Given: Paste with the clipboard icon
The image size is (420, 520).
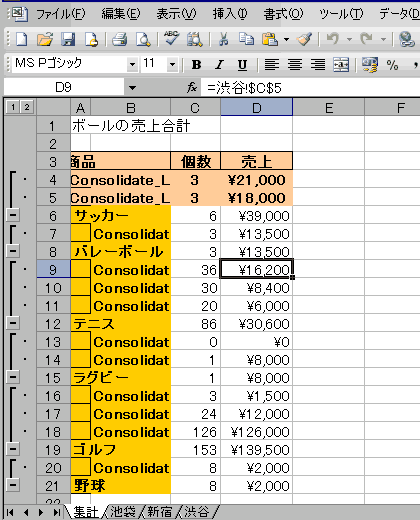Looking at the screenshot, I should pos(270,39).
